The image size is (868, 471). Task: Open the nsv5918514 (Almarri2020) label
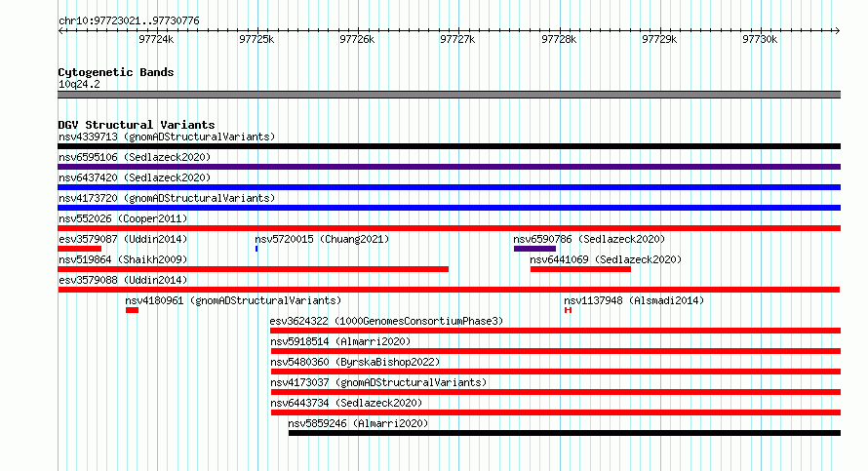340,341
